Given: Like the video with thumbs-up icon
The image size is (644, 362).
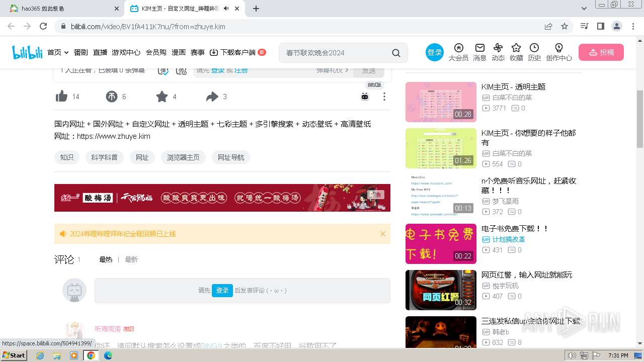Looking at the screenshot, I should 62,97.
